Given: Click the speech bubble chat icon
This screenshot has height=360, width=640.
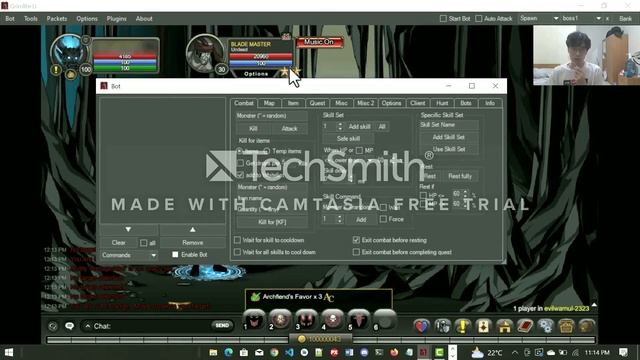Looking at the screenshot, I should click(69, 326).
